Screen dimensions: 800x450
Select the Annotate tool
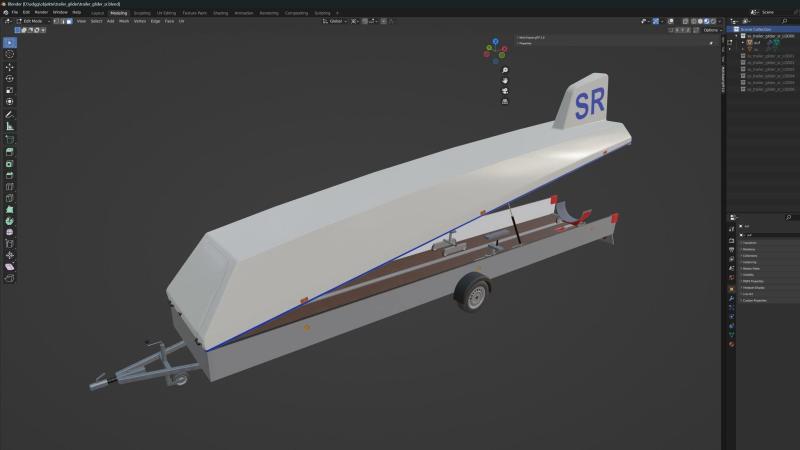click(10, 114)
